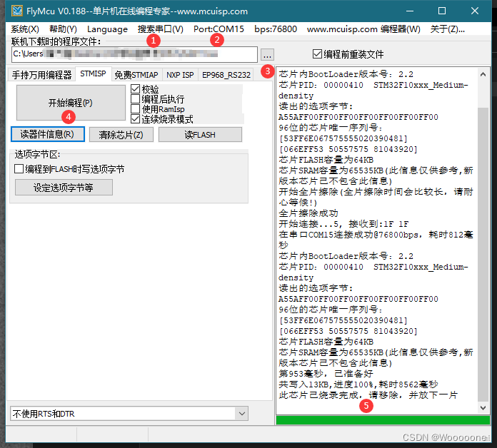497x448 pixels.
Task: Click the log panel scrollbar thumb
Action: point(483,255)
